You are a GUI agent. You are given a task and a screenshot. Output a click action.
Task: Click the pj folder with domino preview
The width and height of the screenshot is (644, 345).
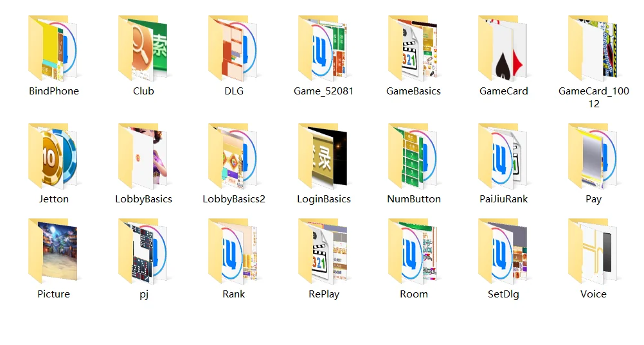[143, 251]
